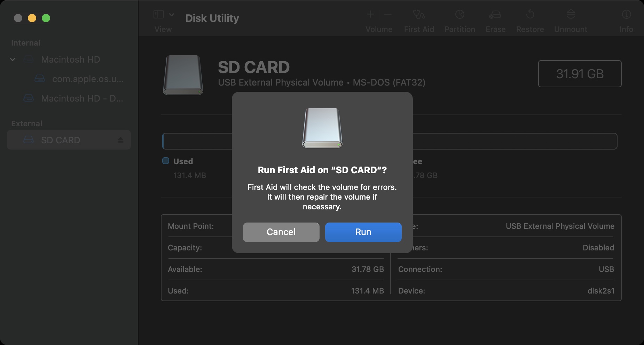Click the green zoom window button
This screenshot has width=644, height=345.
coord(46,18)
